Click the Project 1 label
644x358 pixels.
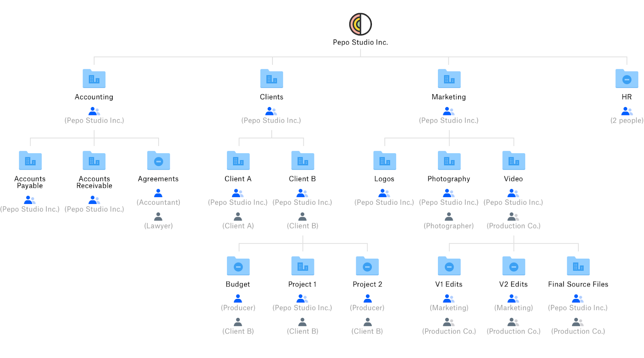click(x=302, y=284)
